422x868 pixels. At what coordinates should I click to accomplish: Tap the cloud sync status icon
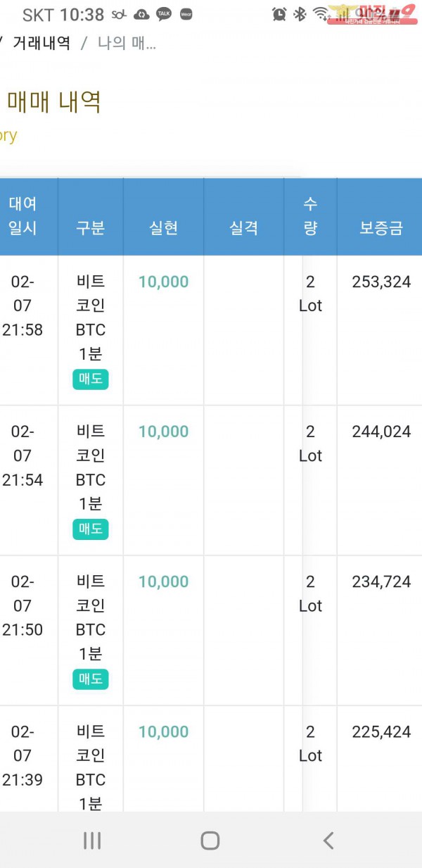pos(141,14)
